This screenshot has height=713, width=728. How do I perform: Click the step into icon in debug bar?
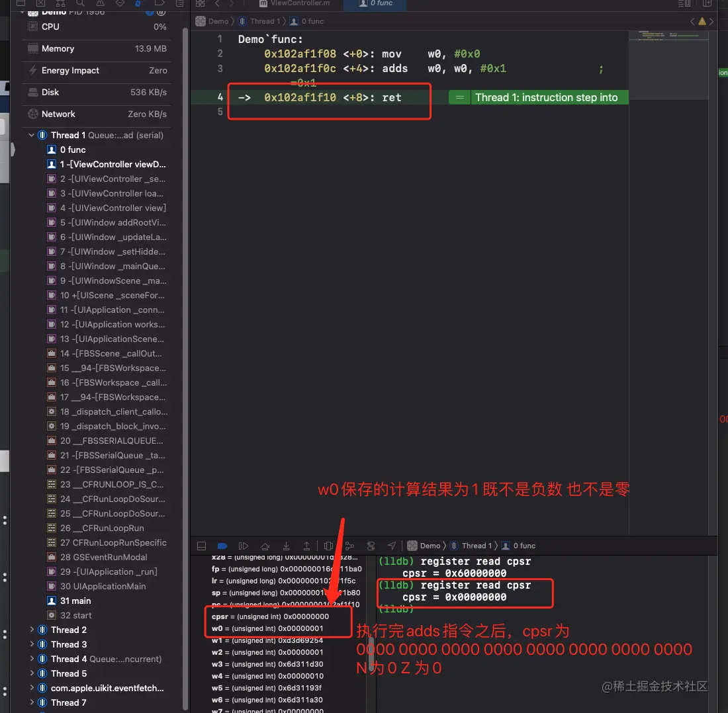tap(286, 546)
